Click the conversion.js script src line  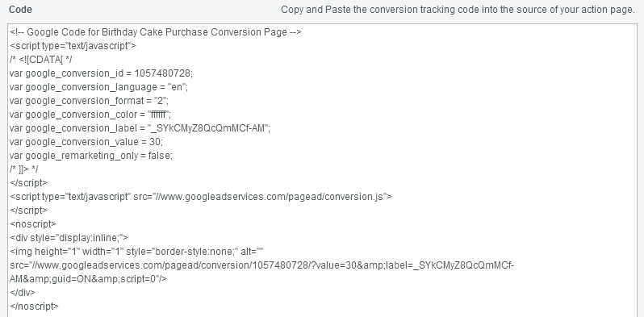pyautogui.click(x=201, y=197)
